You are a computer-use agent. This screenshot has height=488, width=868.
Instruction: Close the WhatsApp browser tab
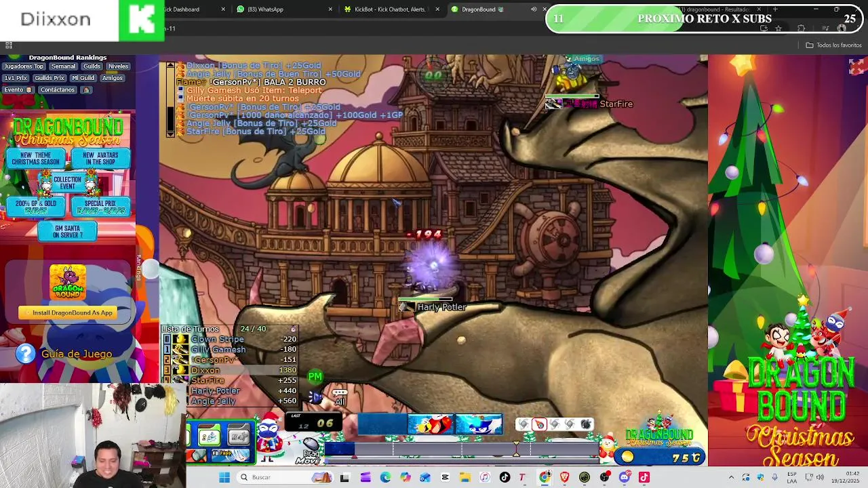[330, 9]
